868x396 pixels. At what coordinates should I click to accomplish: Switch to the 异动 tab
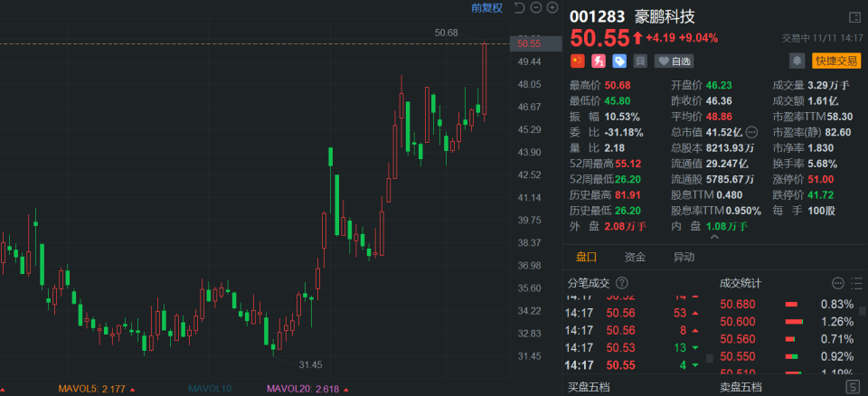(684, 257)
